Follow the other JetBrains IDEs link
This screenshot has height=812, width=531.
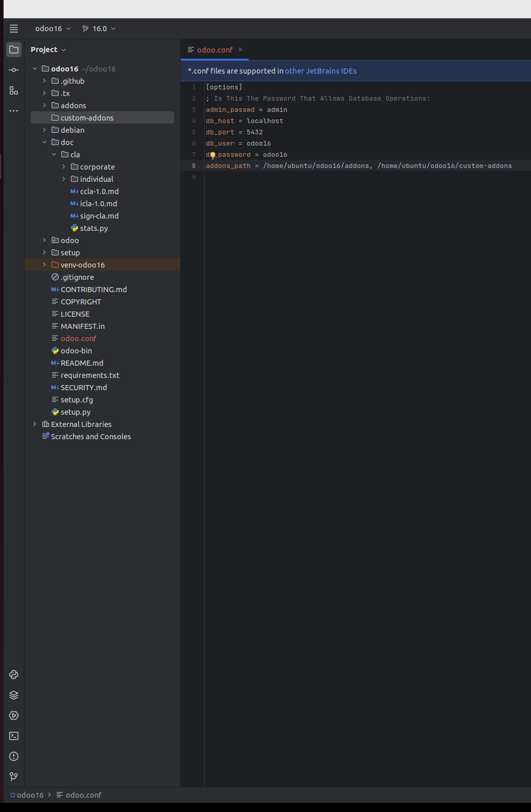click(x=321, y=71)
